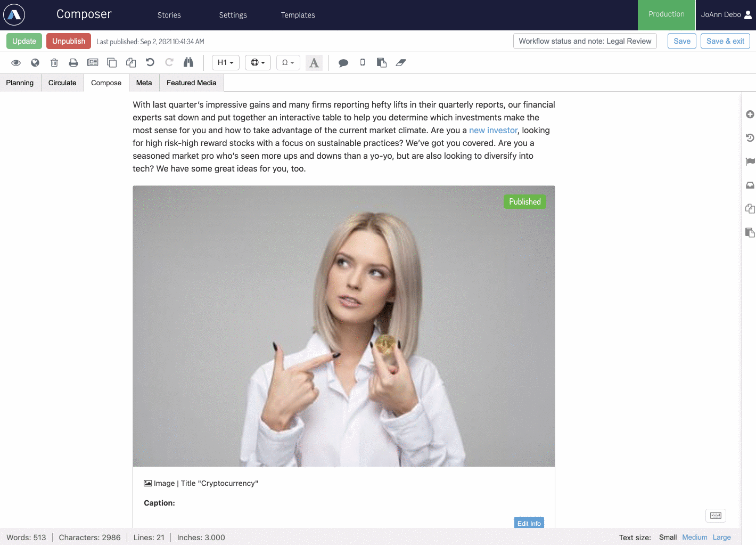The image size is (756, 545).
Task: Open the Stories menu
Action: click(x=169, y=15)
